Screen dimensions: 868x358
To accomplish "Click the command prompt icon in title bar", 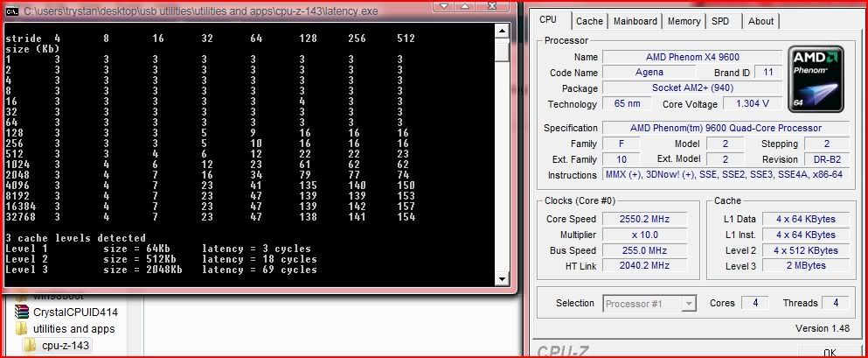I will [x=11, y=10].
